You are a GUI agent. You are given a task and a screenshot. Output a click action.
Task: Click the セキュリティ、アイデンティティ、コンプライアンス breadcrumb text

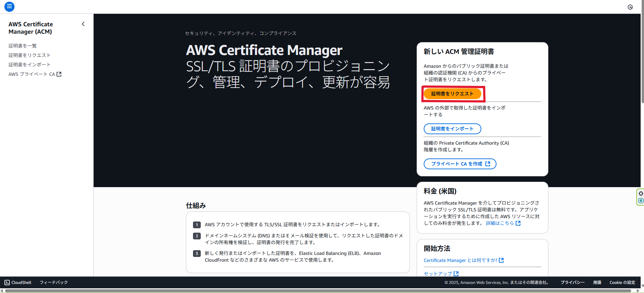click(240, 33)
